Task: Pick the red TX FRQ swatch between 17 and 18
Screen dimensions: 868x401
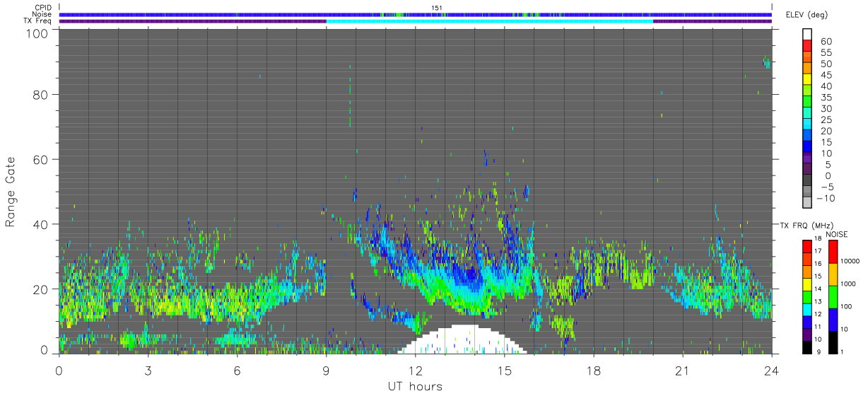Action: pyautogui.click(x=807, y=246)
